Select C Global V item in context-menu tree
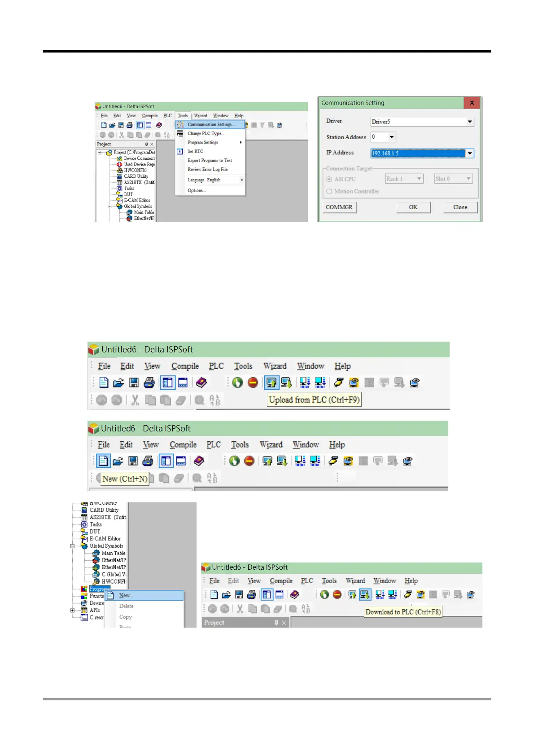 tap(114, 575)
